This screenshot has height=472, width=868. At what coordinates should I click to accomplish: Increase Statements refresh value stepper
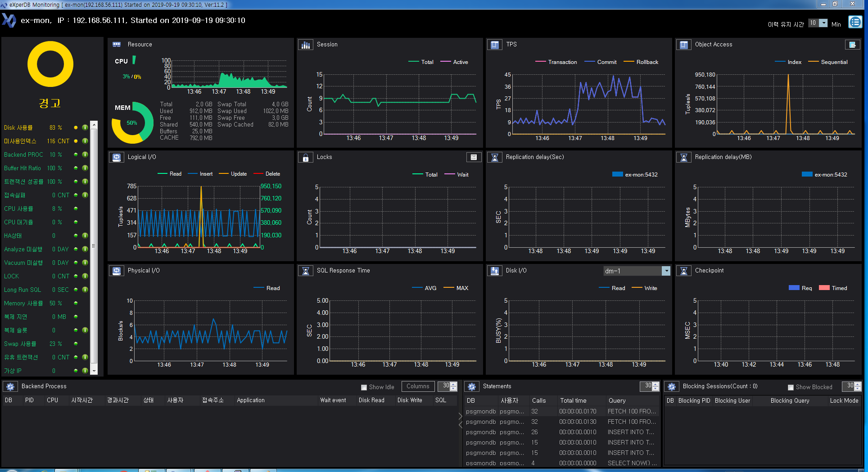pyautogui.click(x=656, y=384)
